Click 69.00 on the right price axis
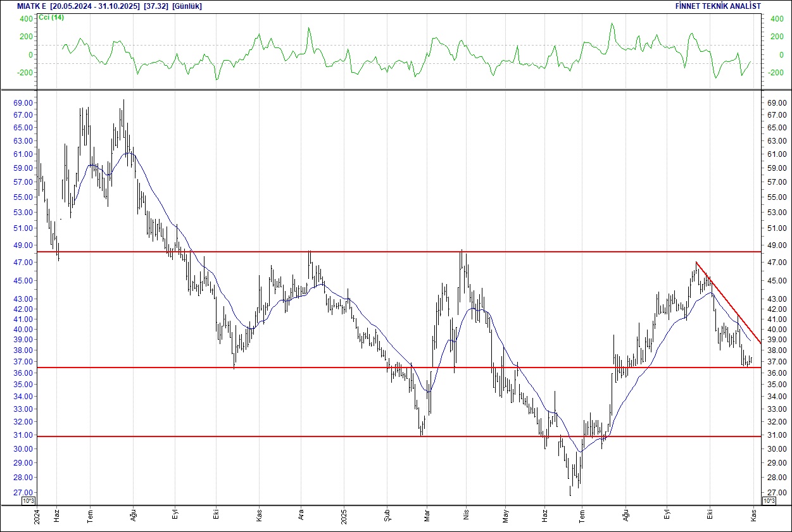Screen dimensions: 792x532 pos(776,102)
